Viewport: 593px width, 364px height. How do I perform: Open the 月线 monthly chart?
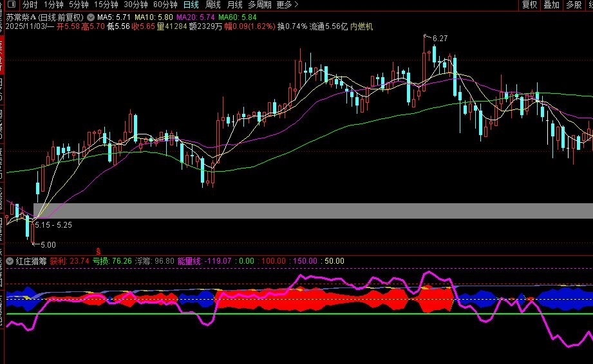point(234,5)
